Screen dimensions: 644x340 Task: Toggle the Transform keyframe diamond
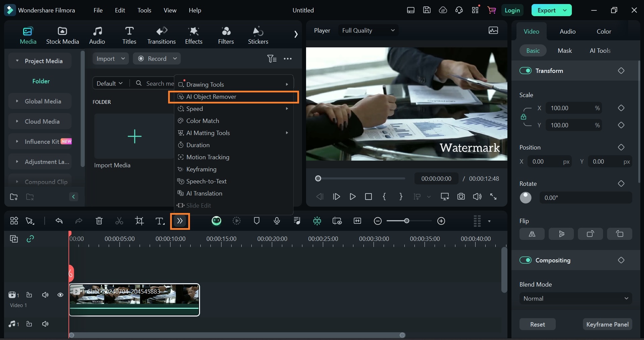[x=621, y=71]
